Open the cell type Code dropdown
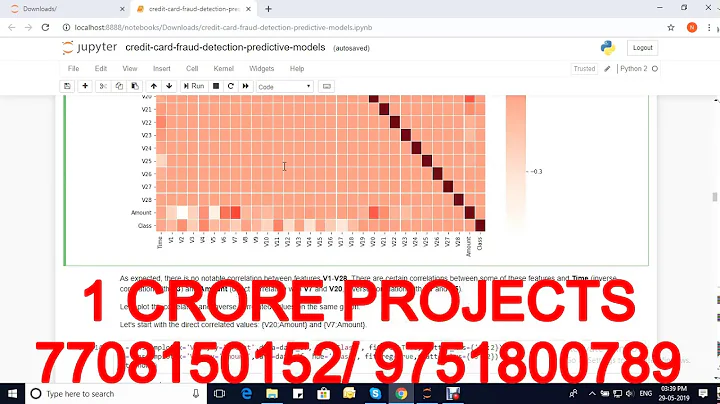 click(x=284, y=87)
